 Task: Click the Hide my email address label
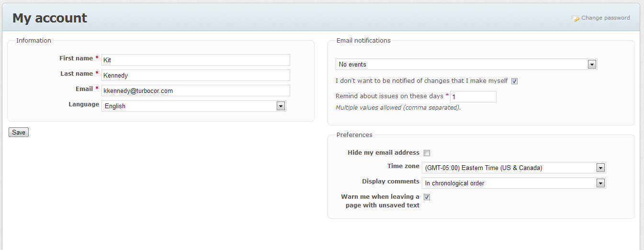tap(384, 152)
